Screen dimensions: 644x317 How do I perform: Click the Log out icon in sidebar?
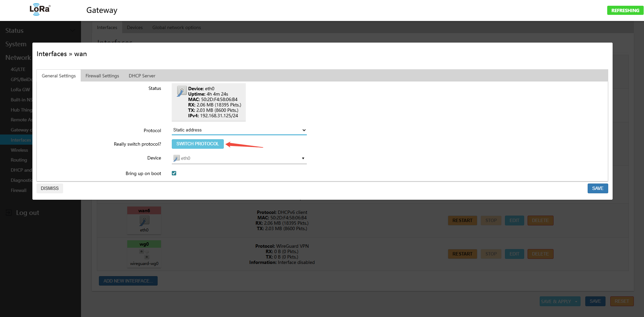tap(9, 213)
